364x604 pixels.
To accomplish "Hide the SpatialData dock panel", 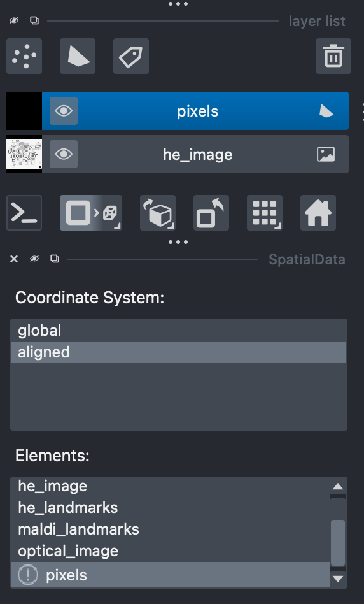I will (x=34, y=259).
